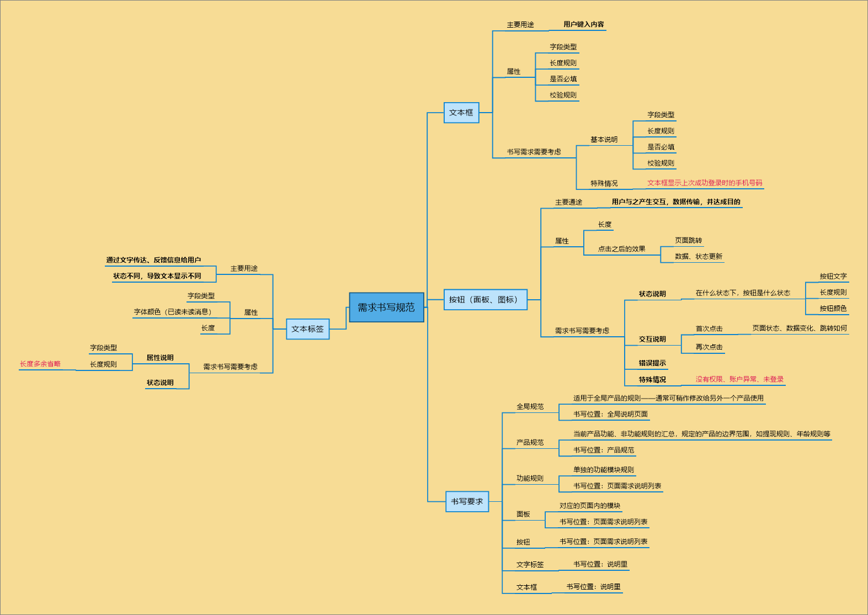Image resolution: width=868 pixels, height=615 pixels.
Task: Select the 全局规范 node
Action: pos(530,407)
